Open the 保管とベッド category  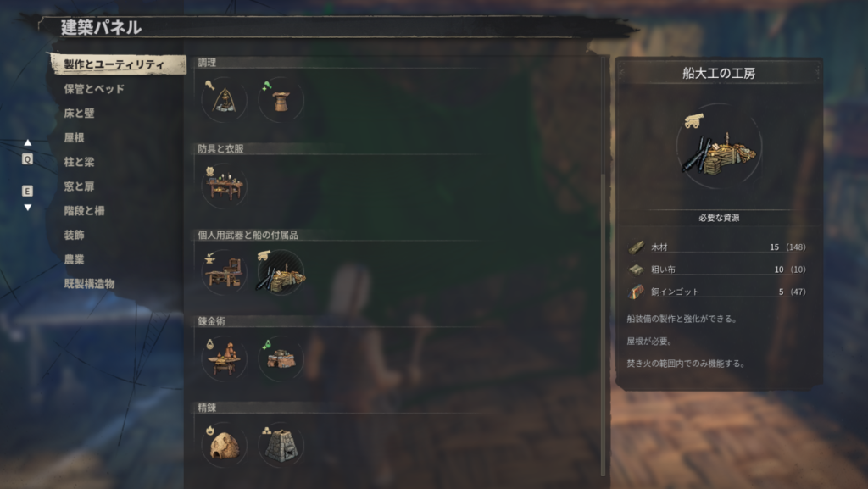[x=94, y=88]
